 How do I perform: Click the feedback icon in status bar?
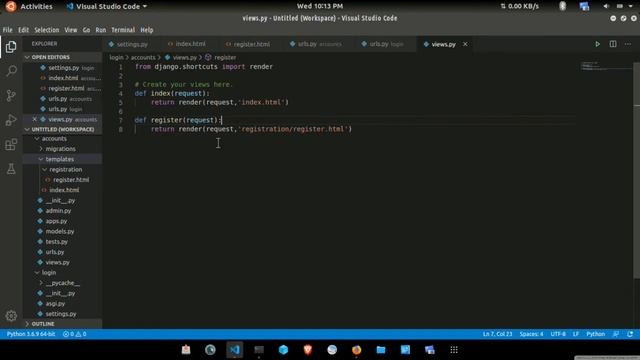pyautogui.click(x=616, y=334)
